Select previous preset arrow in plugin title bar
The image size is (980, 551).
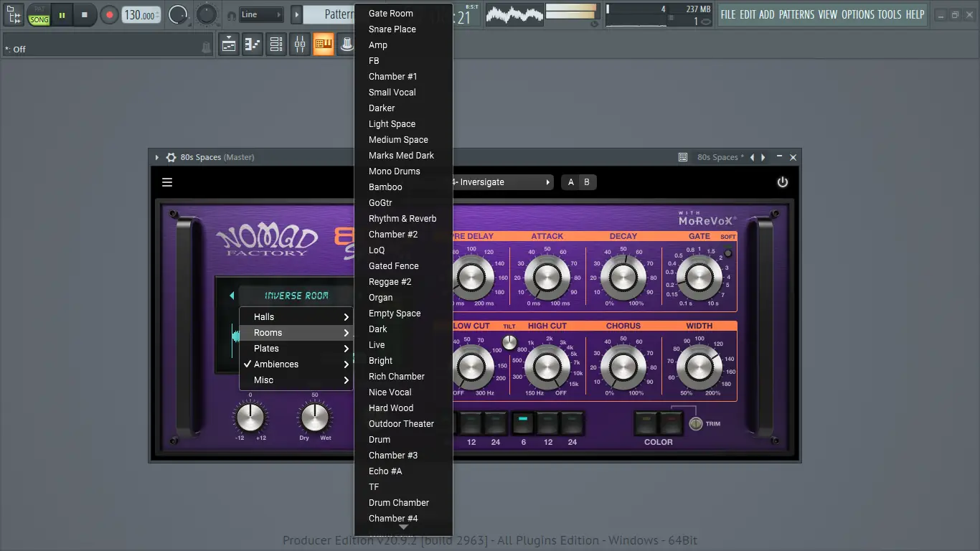[x=753, y=157]
